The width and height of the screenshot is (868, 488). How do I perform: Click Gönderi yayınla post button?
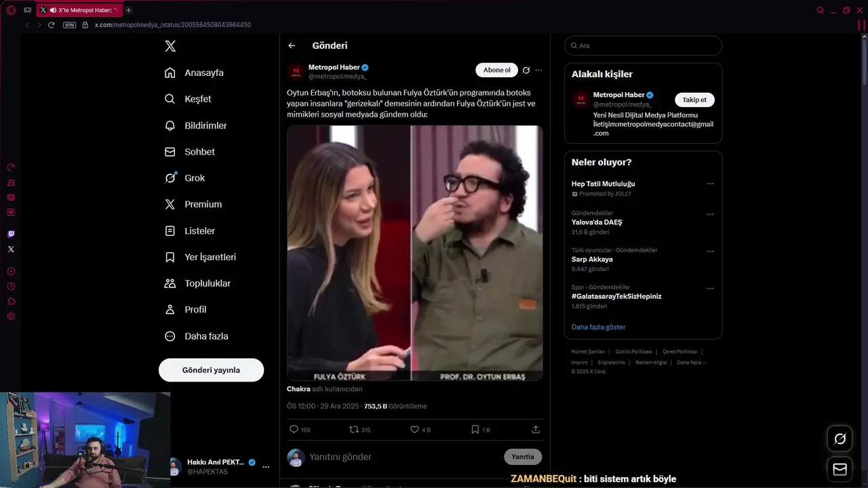[211, 370]
